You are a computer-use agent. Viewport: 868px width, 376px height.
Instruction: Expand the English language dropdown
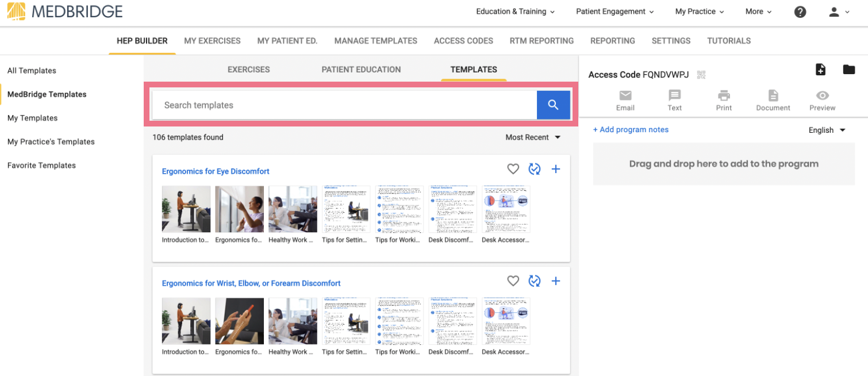tap(827, 130)
